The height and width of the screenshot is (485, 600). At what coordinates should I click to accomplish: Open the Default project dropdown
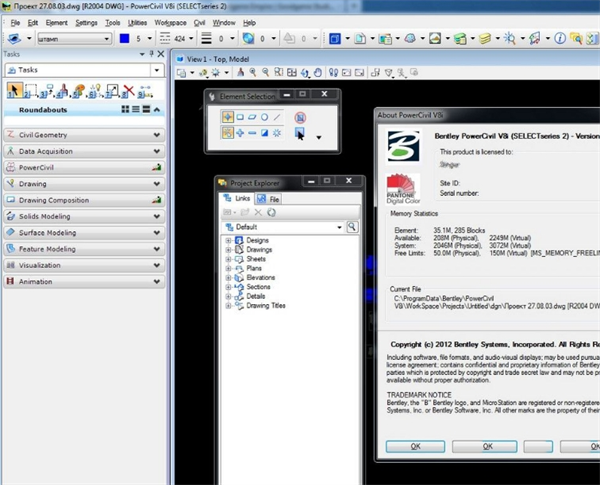click(338, 227)
